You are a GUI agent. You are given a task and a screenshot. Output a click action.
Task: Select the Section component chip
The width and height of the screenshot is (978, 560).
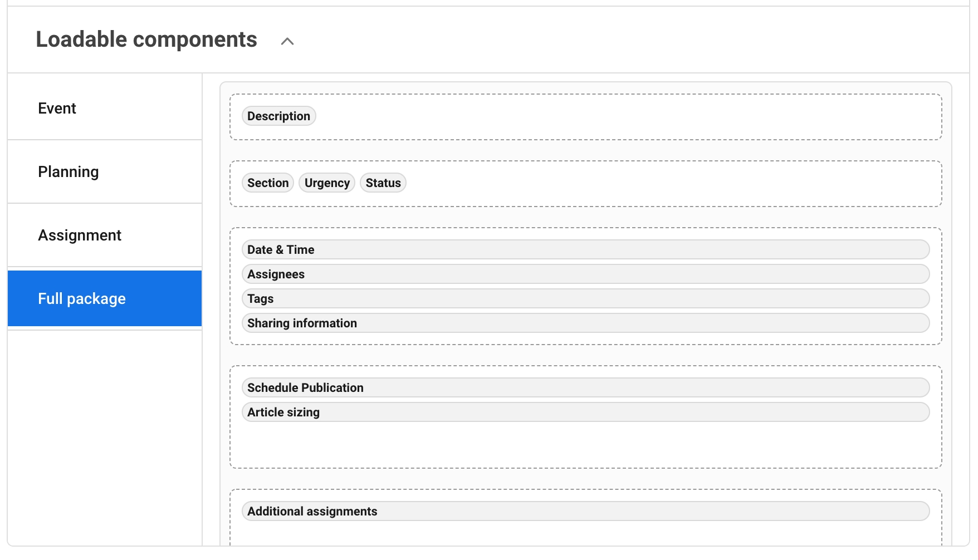pos(268,183)
